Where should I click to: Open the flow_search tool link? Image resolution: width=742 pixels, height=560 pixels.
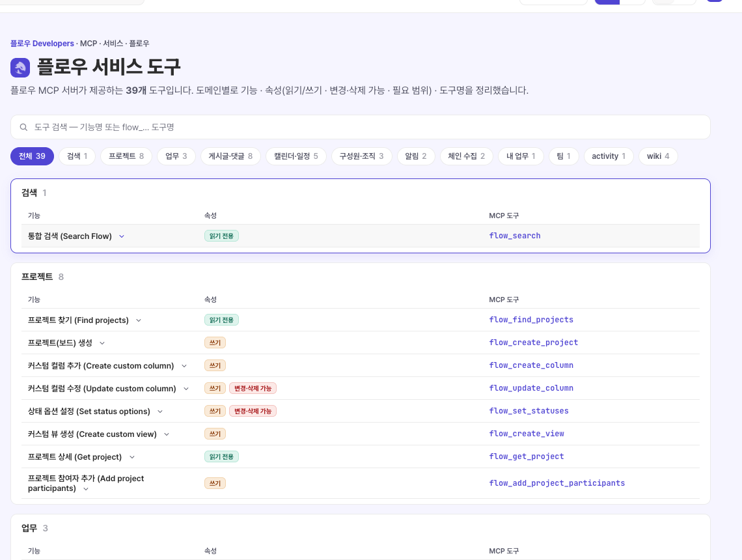point(515,236)
